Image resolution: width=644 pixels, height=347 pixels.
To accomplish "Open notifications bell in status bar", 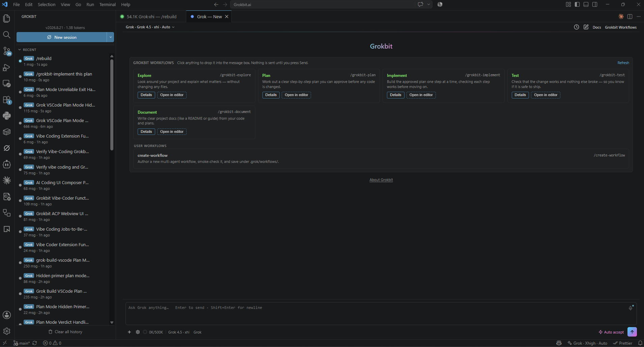I will pos(640,343).
